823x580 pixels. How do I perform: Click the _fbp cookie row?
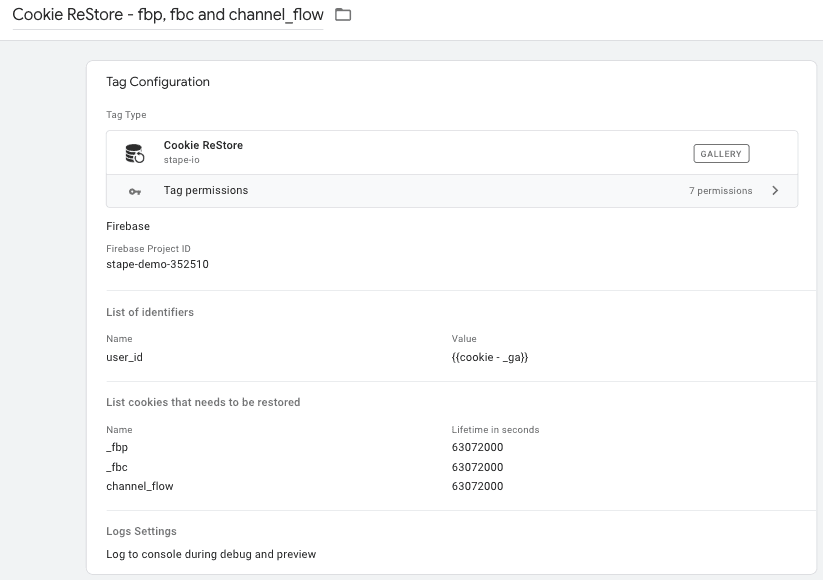[461, 447]
